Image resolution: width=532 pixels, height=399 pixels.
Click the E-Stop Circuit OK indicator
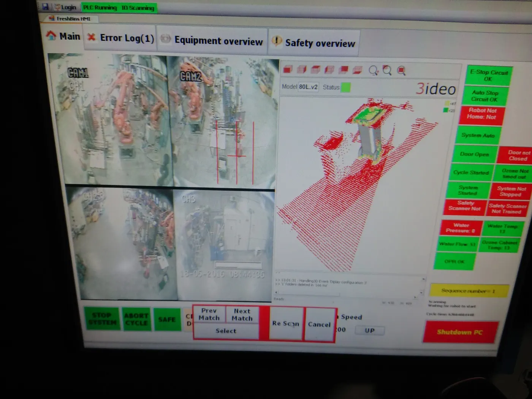coord(488,75)
